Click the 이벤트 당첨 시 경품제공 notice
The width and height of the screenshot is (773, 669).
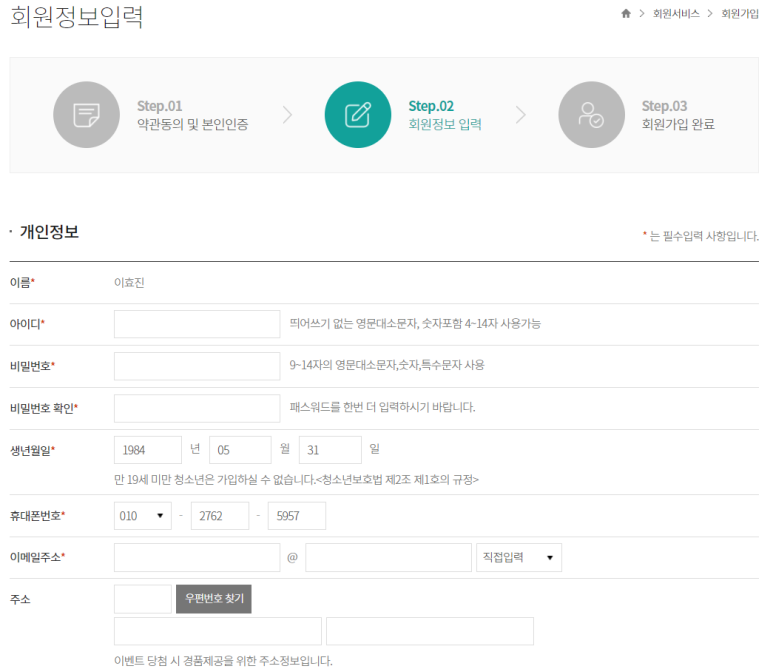pos(223,661)
